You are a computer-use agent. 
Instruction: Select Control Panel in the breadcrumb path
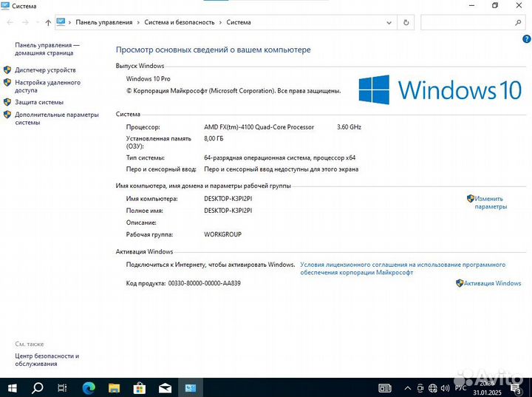coord(103,22)
